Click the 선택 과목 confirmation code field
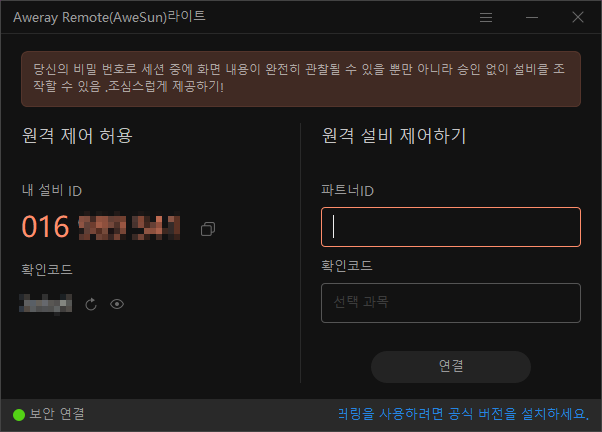602x432 pixels. tap(451, 303)
